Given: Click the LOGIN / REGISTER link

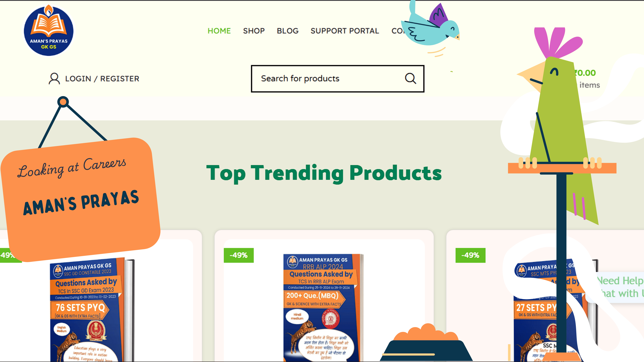Looking at the screenshot, I should pos(102,79).
